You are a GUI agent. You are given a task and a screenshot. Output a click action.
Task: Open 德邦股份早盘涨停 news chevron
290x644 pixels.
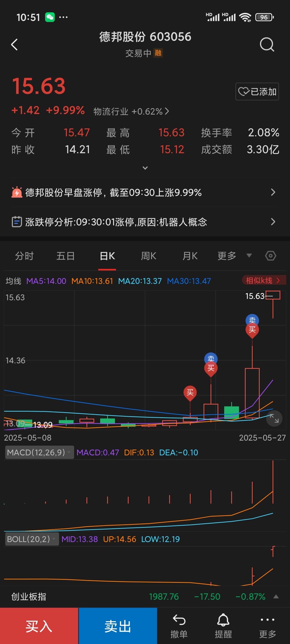273,192
